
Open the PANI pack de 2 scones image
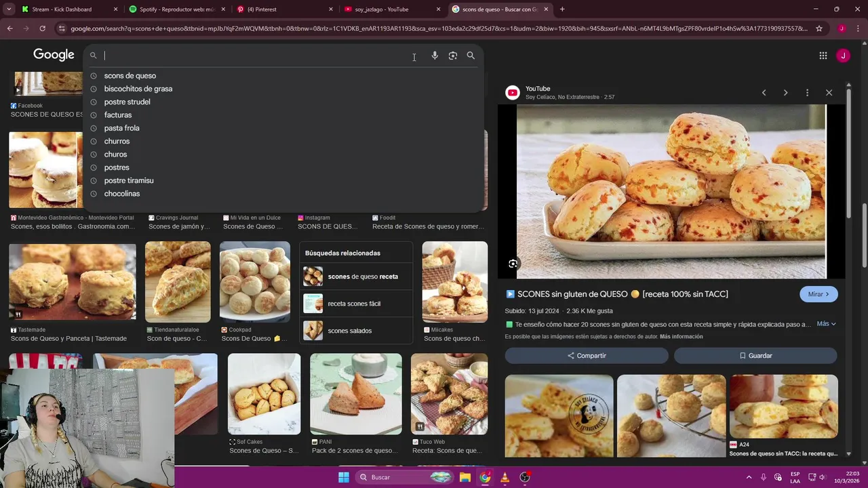tap(356, 394)
